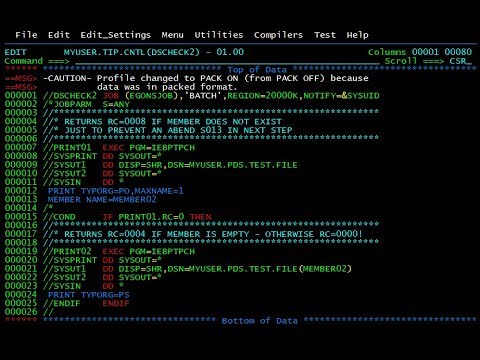Select line number 000014

pyautogui.click(x=21, y=208)
